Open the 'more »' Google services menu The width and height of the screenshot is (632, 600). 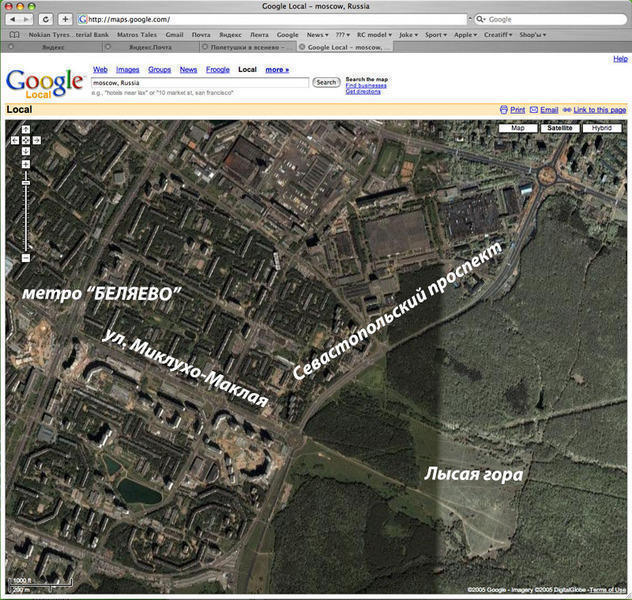point(277,70)
